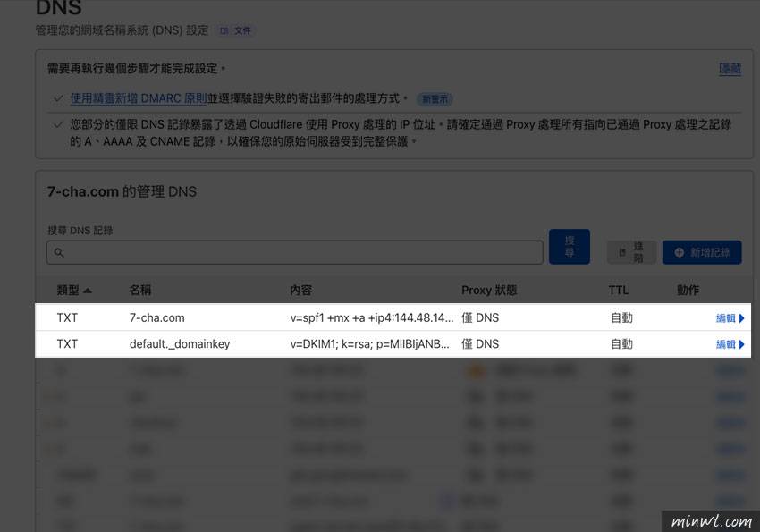Click the default._domainkey record name
Viewport: 760px width, 532px height.
click(179, 344)
